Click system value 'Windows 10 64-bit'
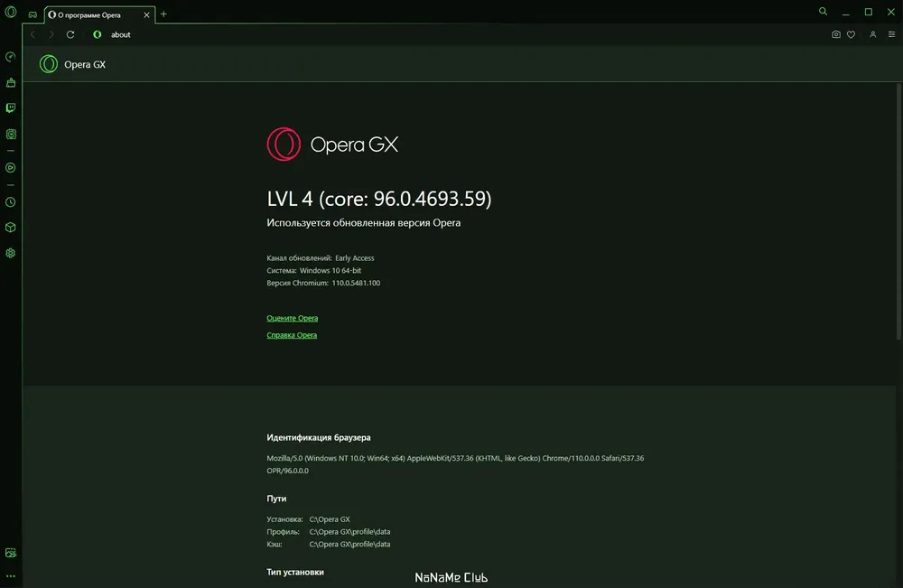The image size is (903, 588). (330, 271)
